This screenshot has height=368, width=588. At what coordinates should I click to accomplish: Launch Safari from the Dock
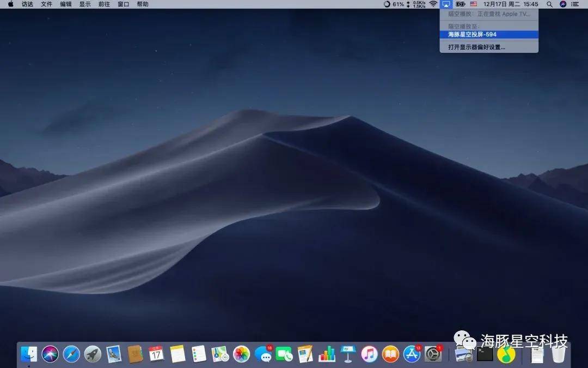click(x=71, y=354)
